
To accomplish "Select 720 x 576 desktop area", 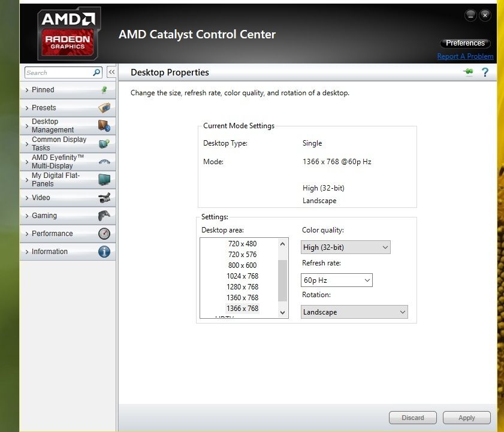I will tap(242, 255).
